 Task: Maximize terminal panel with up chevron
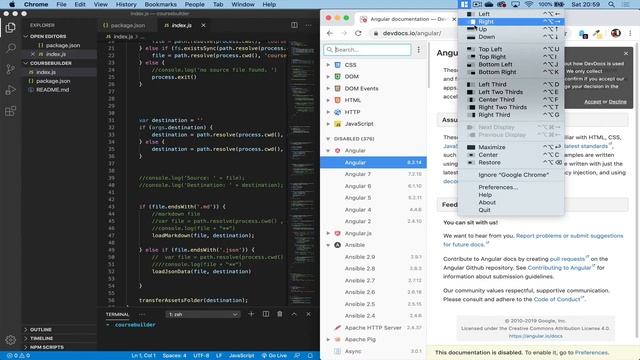[x=294, y=314]
